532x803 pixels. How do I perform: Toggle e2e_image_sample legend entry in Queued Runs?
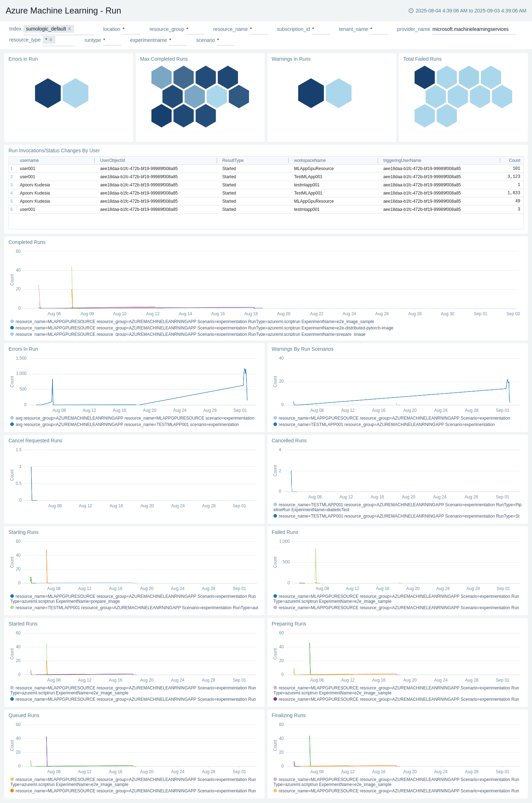pos(133,782)
